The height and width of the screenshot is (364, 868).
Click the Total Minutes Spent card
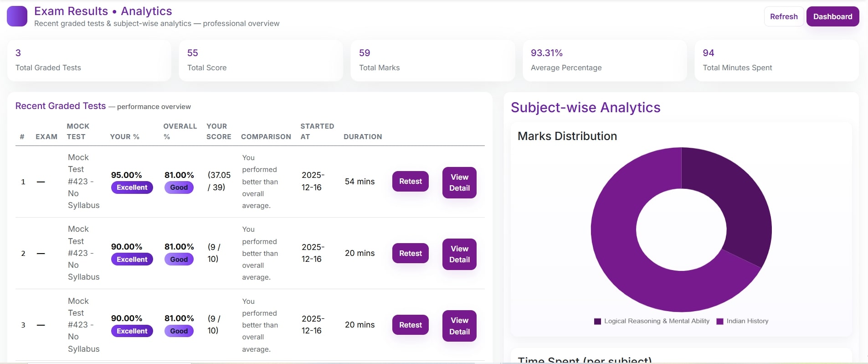[x=776, y=60]
